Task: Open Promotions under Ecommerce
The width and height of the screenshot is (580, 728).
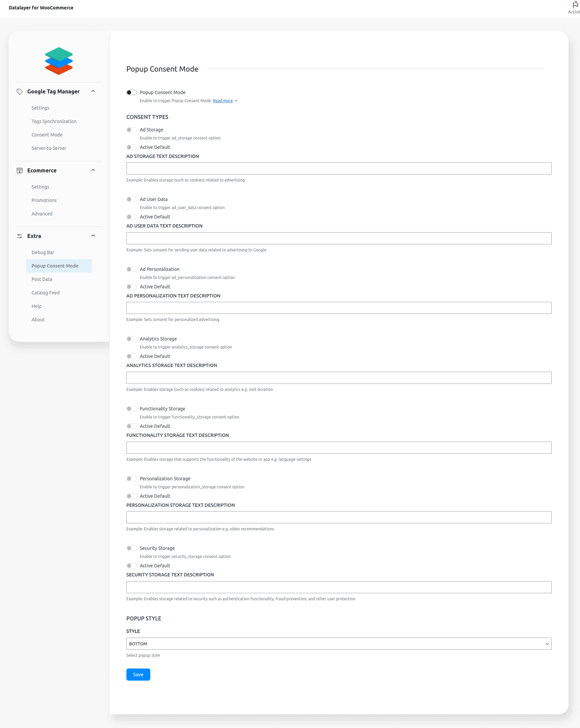Action: 44,200
